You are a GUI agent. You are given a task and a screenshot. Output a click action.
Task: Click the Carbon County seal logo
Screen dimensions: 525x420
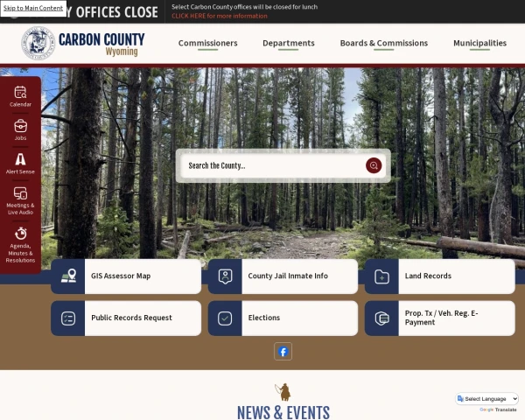click(38, 43)
